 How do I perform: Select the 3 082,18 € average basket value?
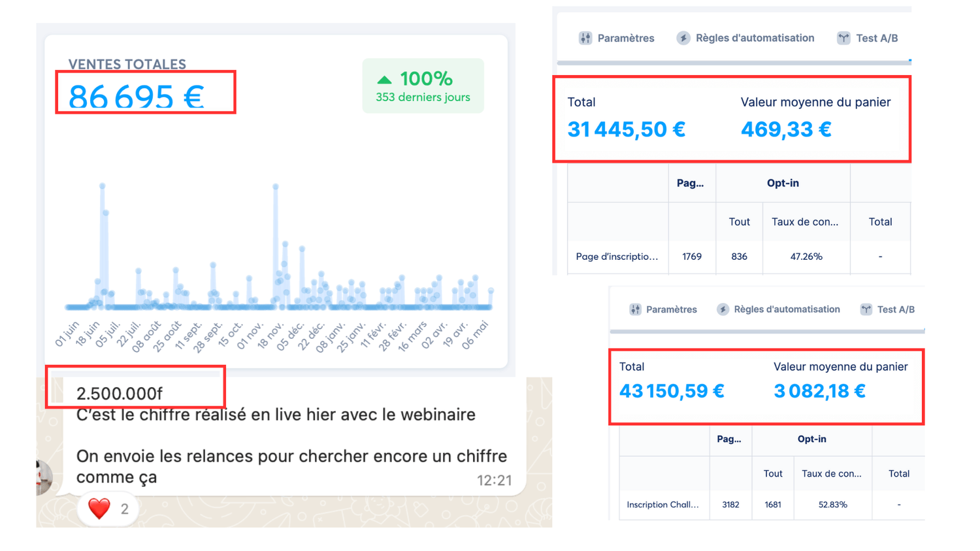(x=819, y=391)
